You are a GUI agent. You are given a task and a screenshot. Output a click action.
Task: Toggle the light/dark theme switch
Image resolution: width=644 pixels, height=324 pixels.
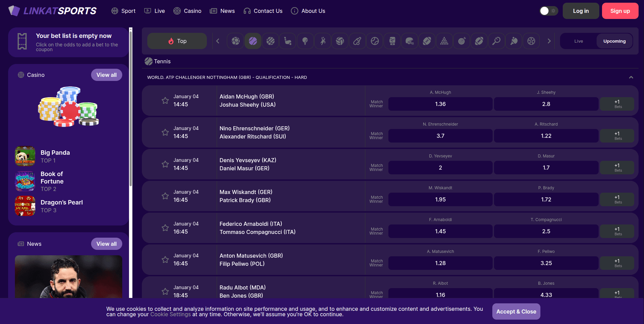pos(548,11)
